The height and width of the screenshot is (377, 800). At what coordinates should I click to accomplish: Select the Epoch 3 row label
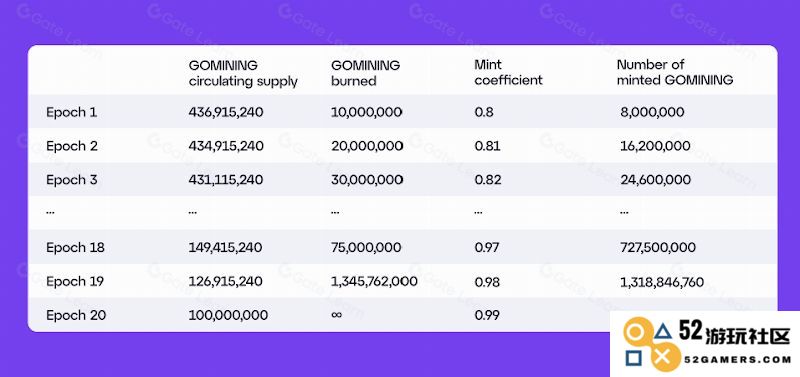pos(72,180)
